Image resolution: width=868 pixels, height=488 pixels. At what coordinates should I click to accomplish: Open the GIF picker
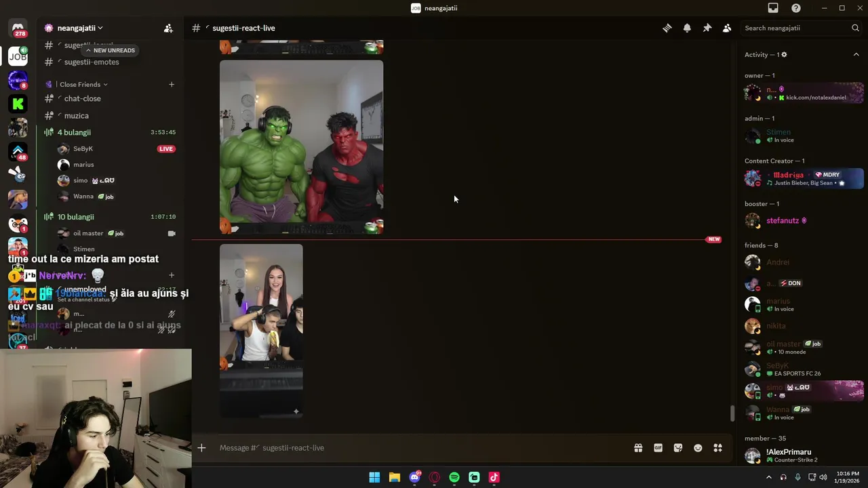click(658, 448)
